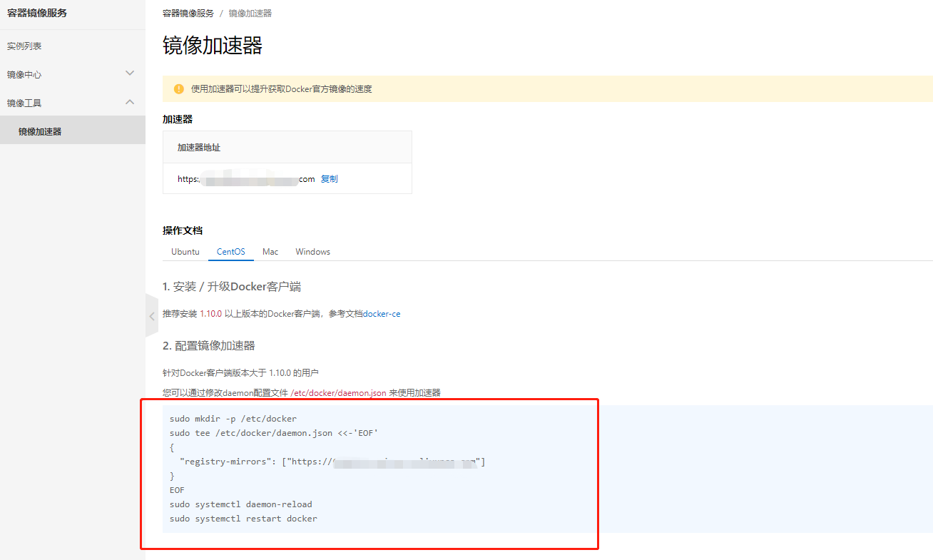
Task: Copy the accelerator address via 复制
Action: [x=329, y=178]
